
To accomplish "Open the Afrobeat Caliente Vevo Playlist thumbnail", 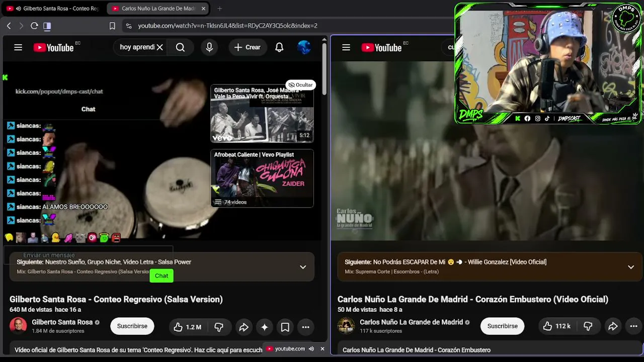I will tap(262, 178).
